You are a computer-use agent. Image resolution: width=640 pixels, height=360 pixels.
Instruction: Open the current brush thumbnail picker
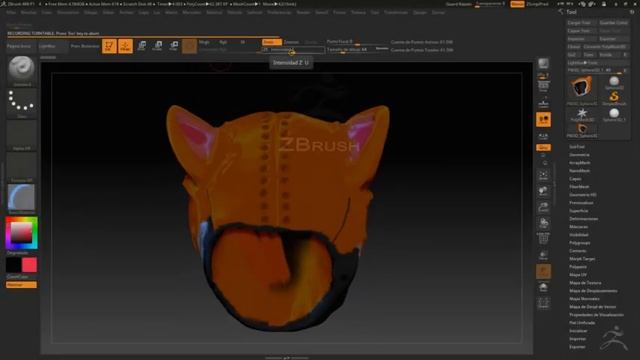pyautogui.click(x=22, y=70)
